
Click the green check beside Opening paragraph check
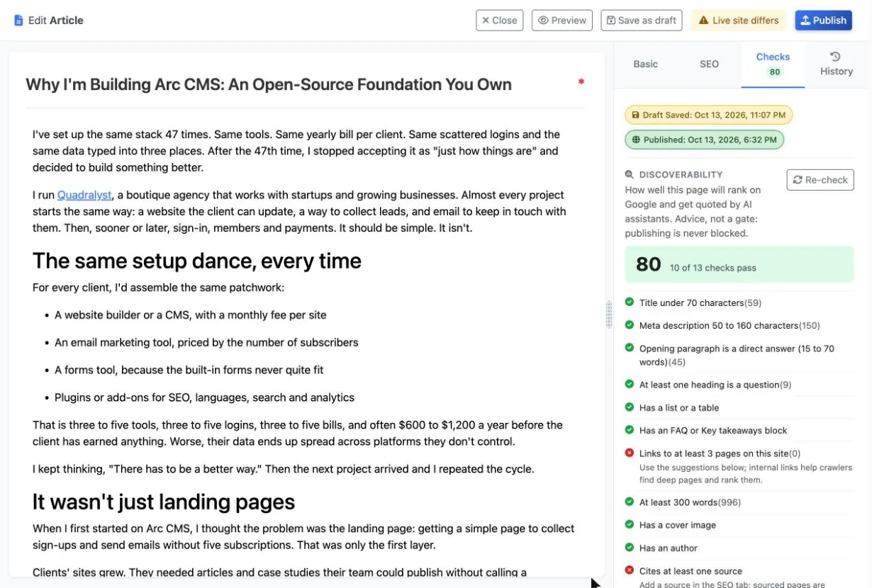pos(630,348)
